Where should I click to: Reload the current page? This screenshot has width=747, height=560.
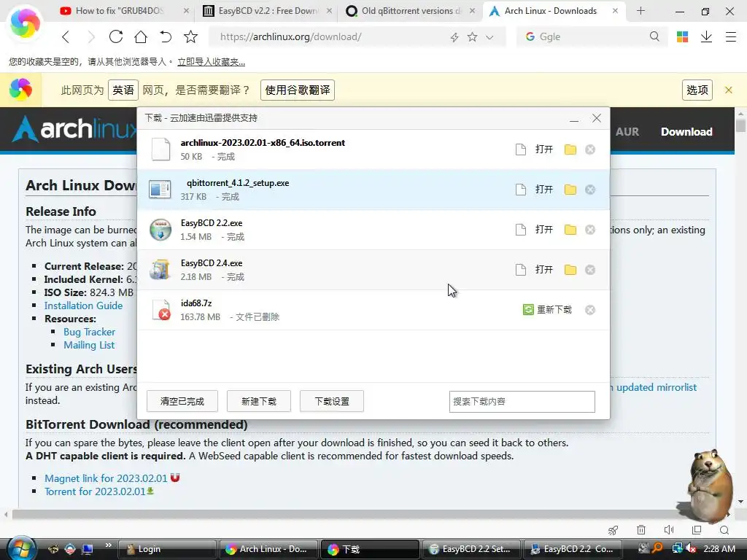[116, 36]
